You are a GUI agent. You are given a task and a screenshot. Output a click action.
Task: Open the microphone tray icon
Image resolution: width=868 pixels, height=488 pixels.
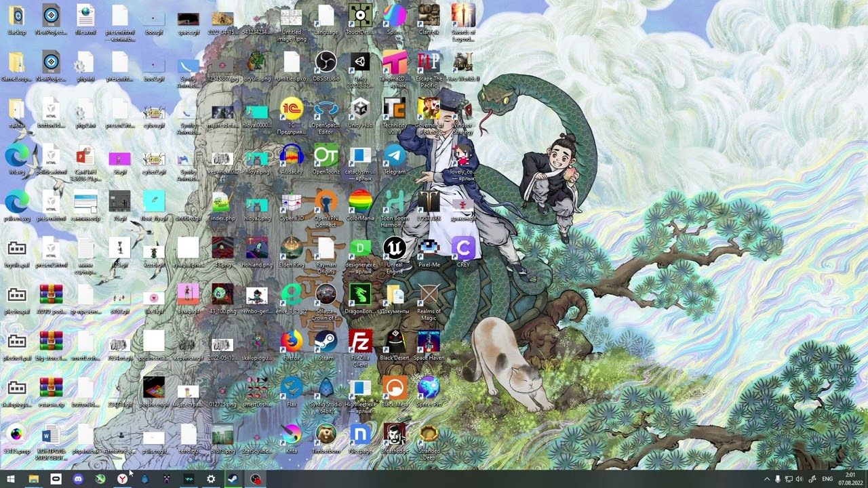point(778,479)
